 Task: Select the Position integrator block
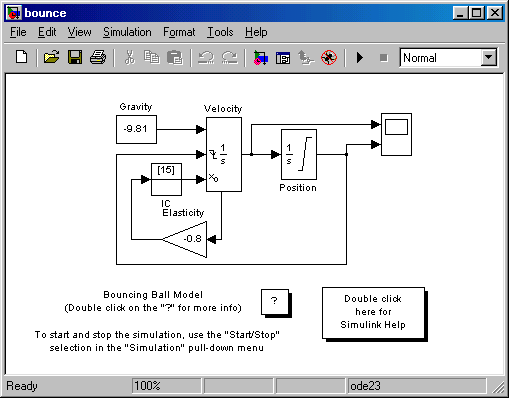(299, 154)
